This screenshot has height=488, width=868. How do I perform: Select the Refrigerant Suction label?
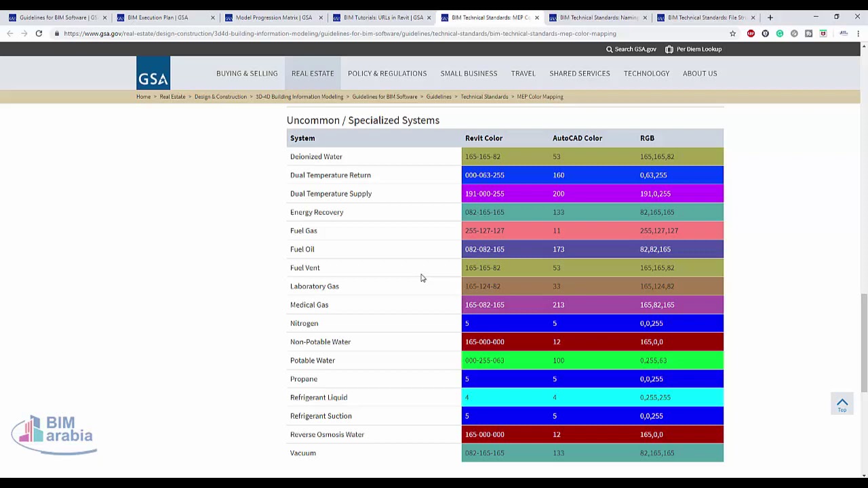coord(321,416)
